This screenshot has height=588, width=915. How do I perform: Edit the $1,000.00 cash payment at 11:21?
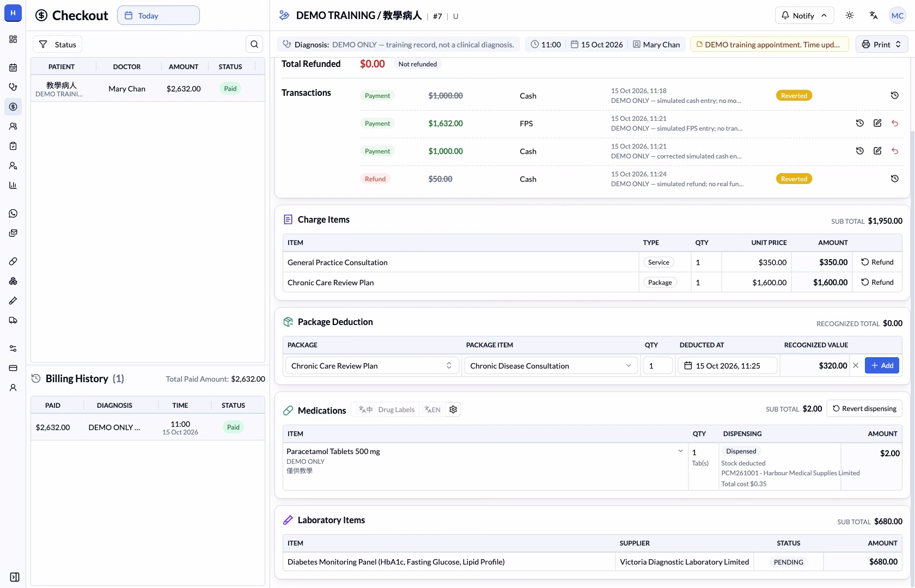point(877,151)
